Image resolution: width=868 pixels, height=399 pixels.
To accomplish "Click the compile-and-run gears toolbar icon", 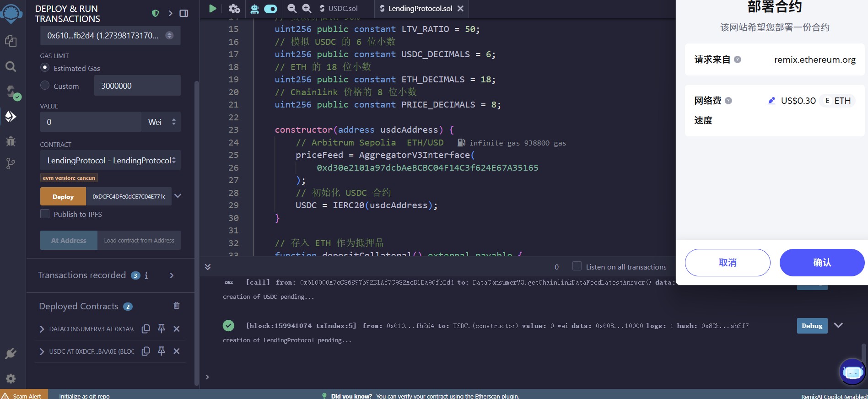I will coord(234,8).
